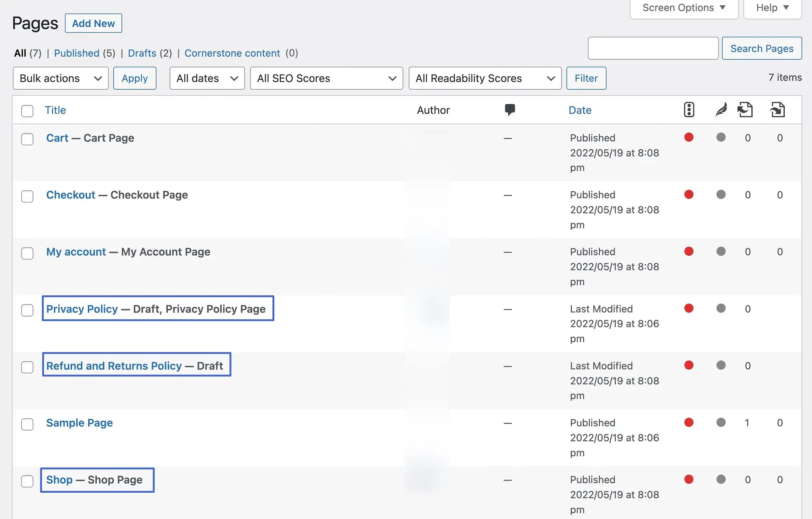
Task: Expand the All Readability Scores dropdown
Action: (x=485, y=78)
